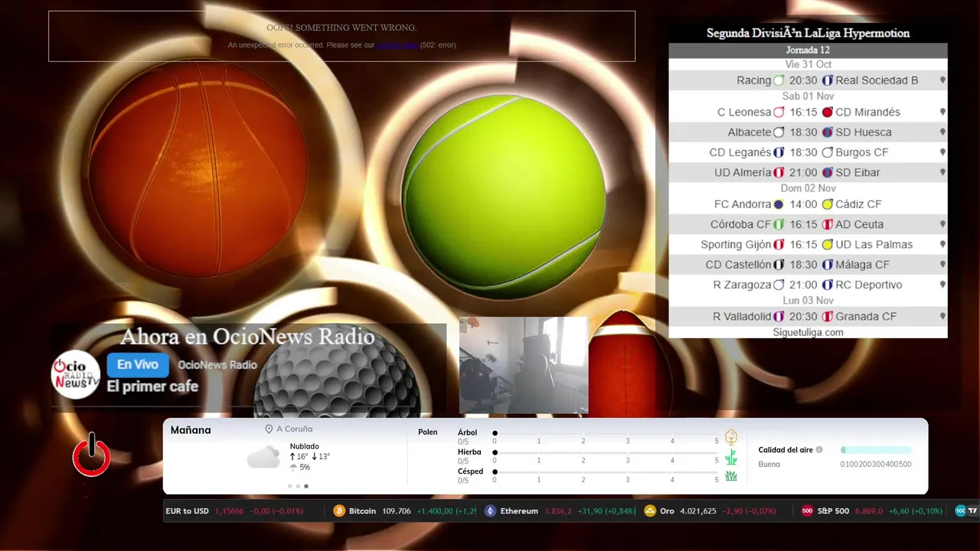Click the Oro price 4.021,625
980x551 pixels.
[698, 511]
